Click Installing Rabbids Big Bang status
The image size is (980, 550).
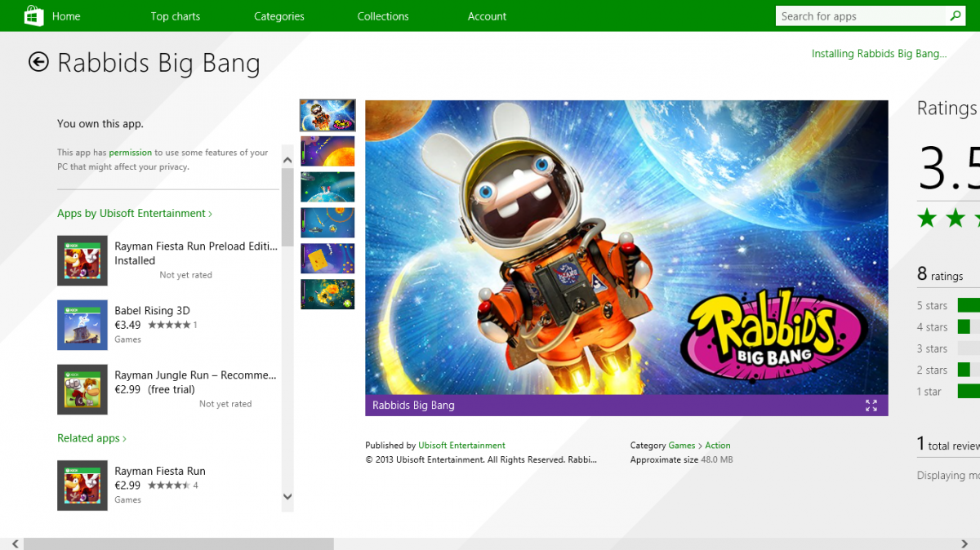[x=879, y=54]
